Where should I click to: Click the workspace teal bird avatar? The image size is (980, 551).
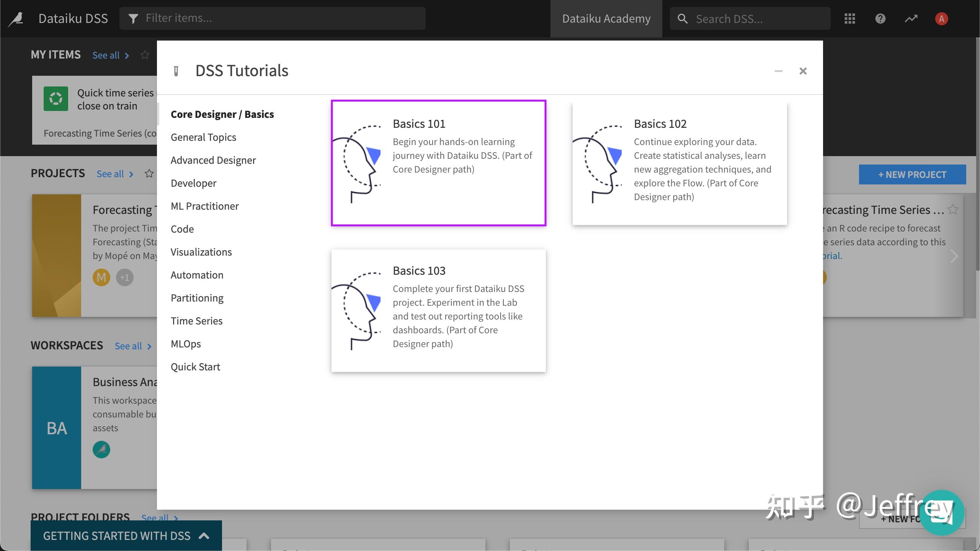pos(101,450)
